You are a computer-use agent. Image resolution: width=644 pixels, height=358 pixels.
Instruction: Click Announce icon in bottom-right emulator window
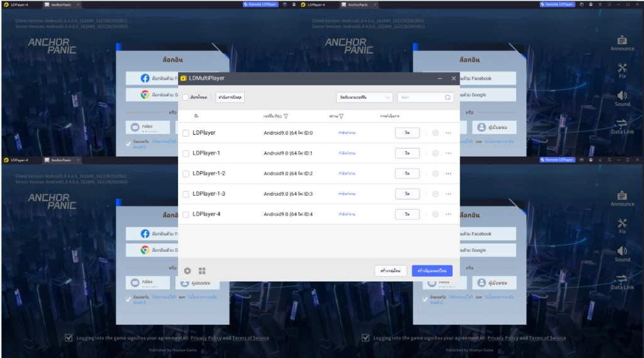pyautogui.click(x=622, y=199)
